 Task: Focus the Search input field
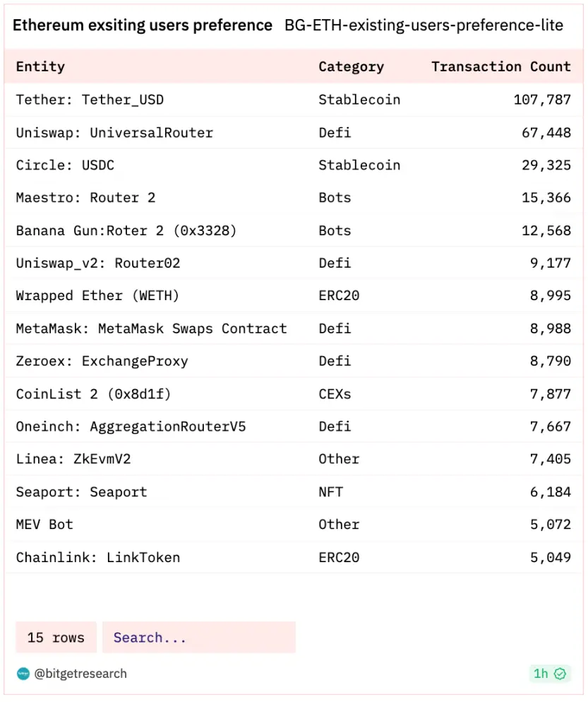point(198,638)
